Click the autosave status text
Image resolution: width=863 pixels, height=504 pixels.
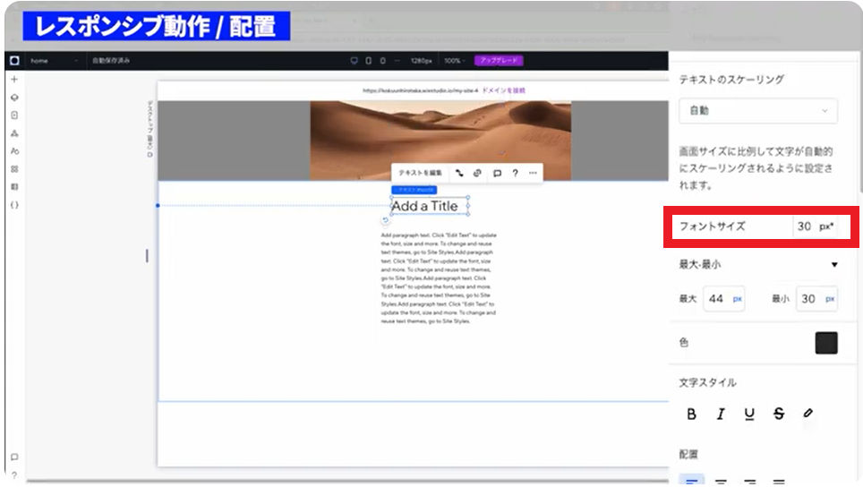click(111, 61)
